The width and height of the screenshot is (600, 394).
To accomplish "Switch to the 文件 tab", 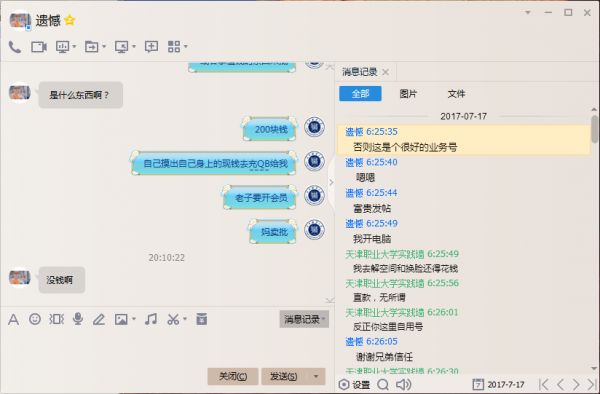I will click(x=456, y=94).
